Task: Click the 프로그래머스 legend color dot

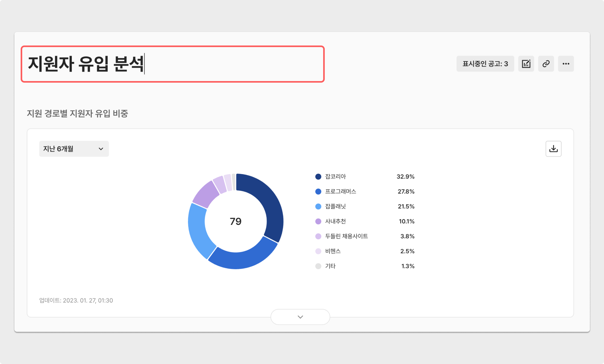Action: click(318, 191)
